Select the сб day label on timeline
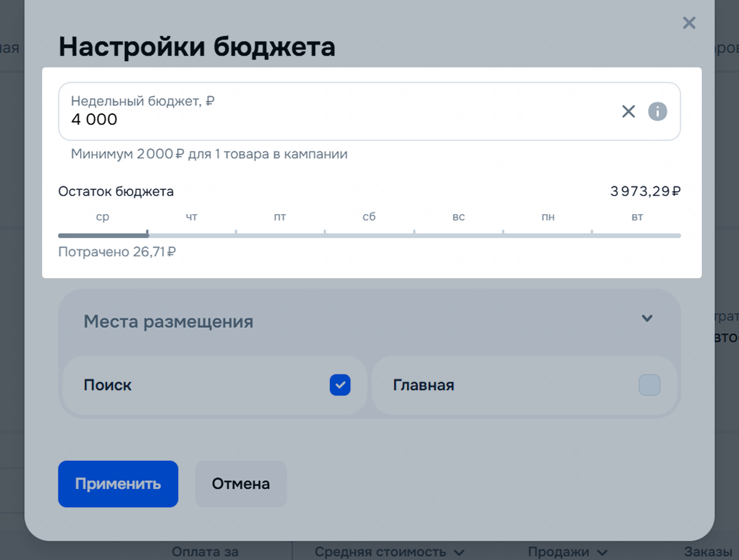 click(369, 217)
